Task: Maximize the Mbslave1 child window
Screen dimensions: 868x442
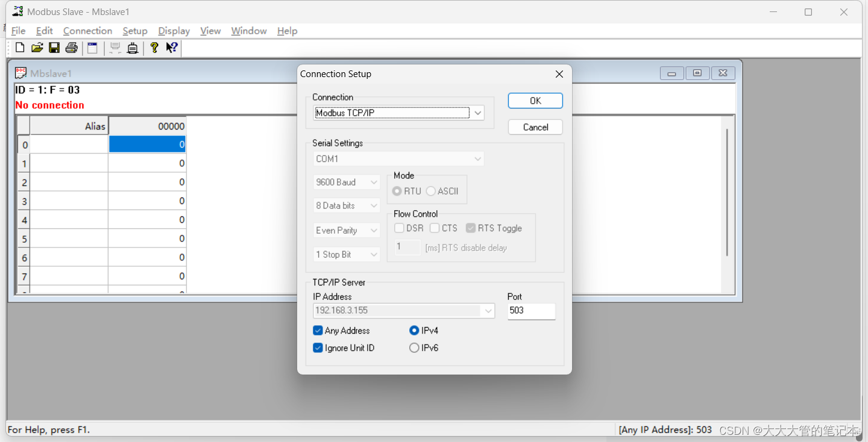Action: tap(697, 73)
